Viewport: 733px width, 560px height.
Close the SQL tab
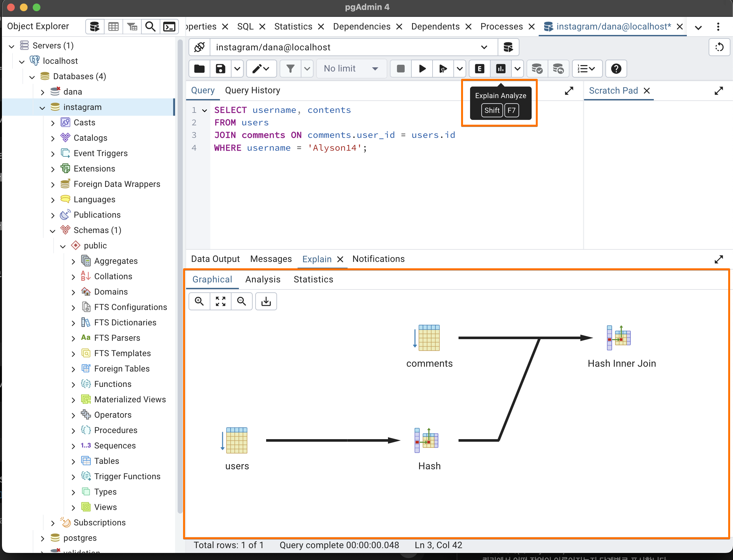262,27
